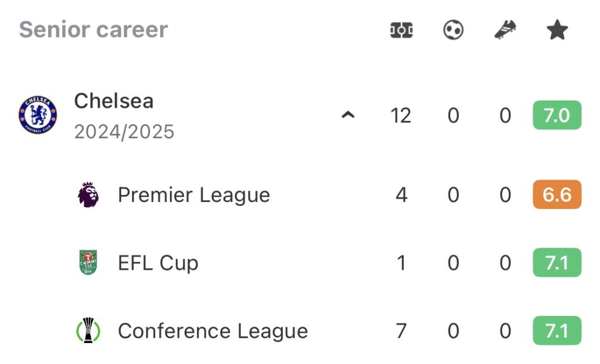This screenshot has width=600, height=364.
Task: Click the orange 6.6 rating badge
Action: click(x=557, y=195)
